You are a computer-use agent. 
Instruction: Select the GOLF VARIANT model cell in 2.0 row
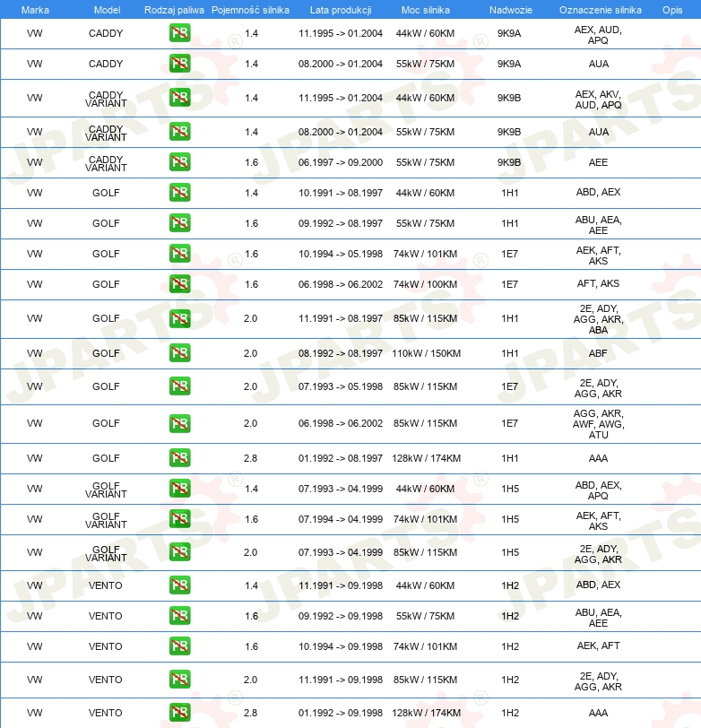(106, 553)
